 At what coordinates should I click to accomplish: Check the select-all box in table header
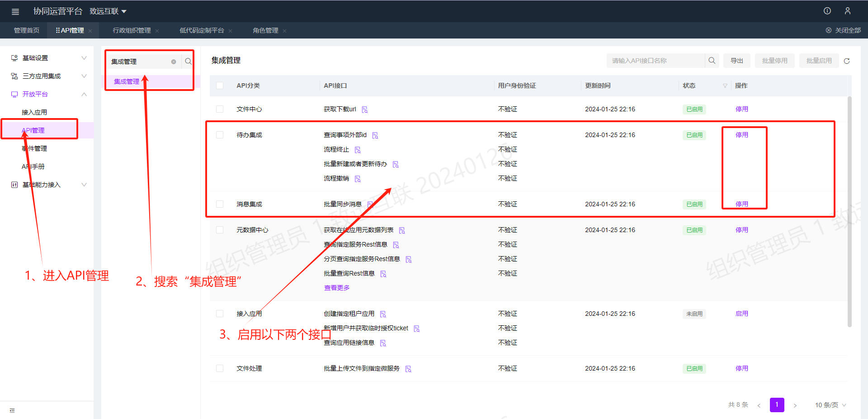tap(220, 86)
